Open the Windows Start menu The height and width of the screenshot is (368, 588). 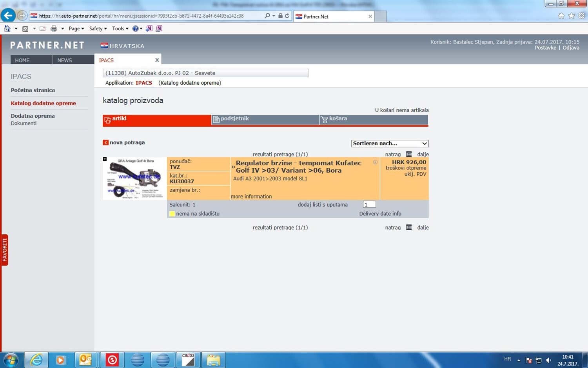click(x=11, y=360)
